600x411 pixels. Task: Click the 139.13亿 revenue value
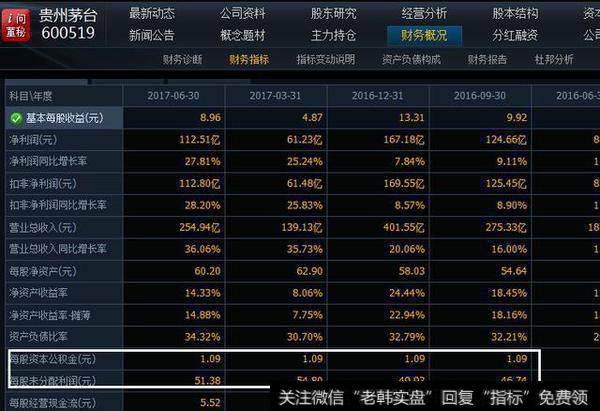point(302,228)
